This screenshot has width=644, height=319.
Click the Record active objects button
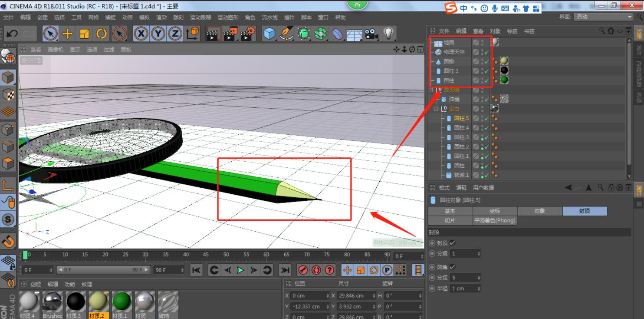click(x=303, y=270)
